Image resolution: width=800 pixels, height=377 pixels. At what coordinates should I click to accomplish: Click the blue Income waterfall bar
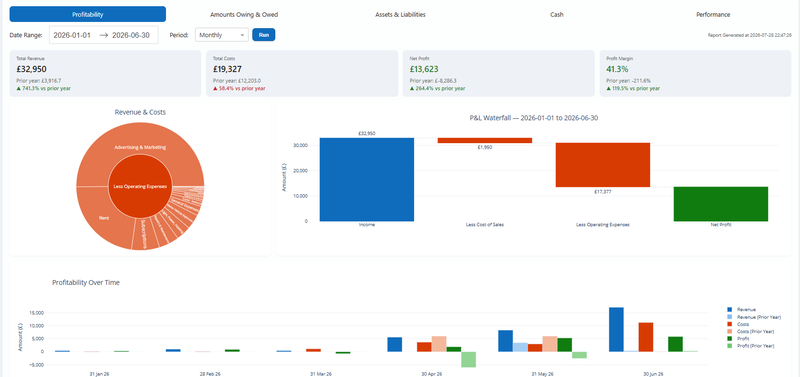pos(367,179)
